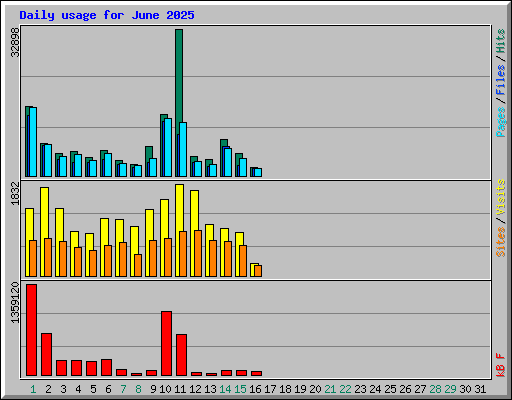Viewport: 512px width, 400px height.
Task: Click the 1359120 axis maximum label
Action: pos(15,303)
